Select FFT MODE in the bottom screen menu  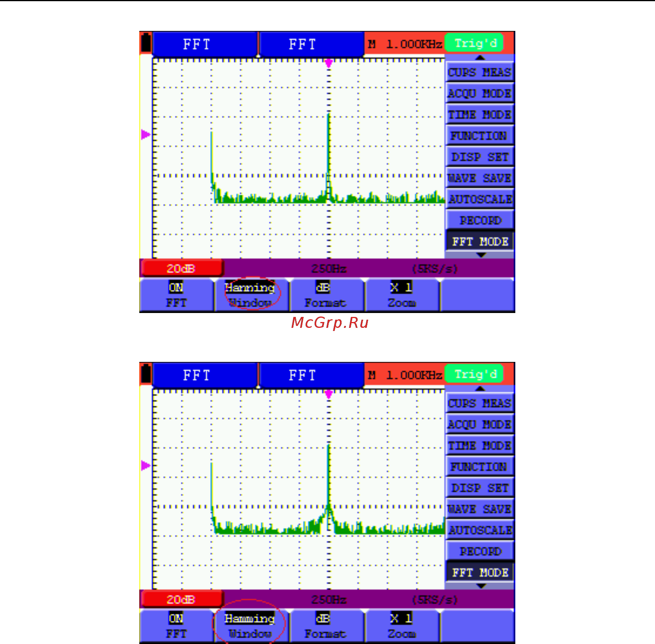tap(479, 572)
